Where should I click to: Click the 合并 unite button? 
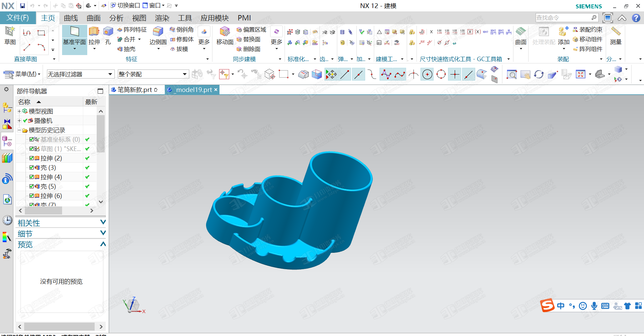pyautogui.click(x=126, y=39)
